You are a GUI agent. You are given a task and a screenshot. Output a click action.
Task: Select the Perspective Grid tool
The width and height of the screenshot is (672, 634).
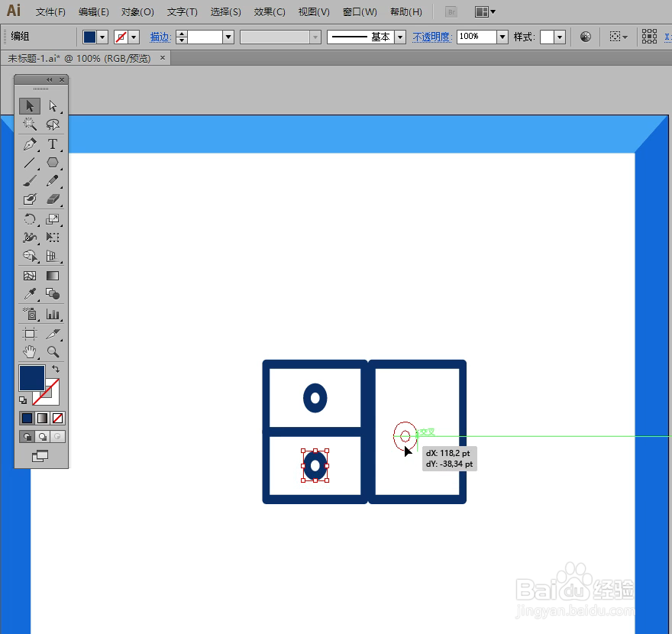pos(53,256)
